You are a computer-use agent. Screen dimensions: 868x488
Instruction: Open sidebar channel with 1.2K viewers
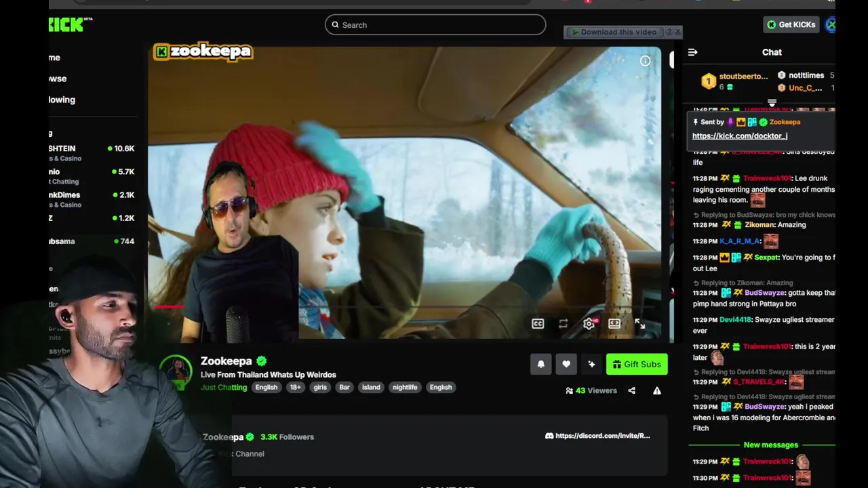click(x=92, y=218)
